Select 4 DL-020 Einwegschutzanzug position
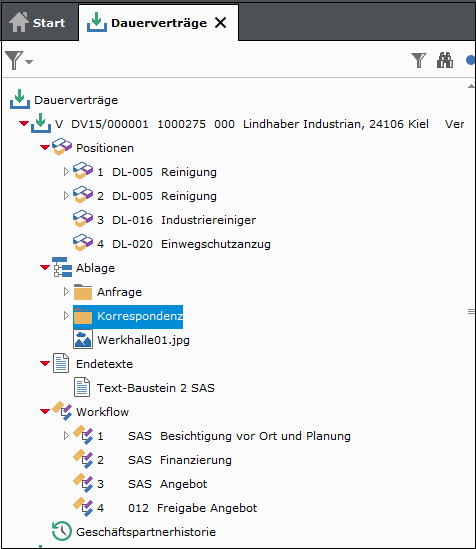Viewport: 476px width, 549px height. point(172,244)
